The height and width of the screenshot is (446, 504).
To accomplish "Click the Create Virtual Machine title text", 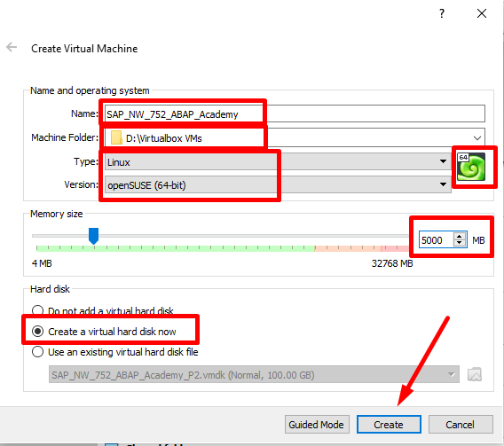I will point(84,49).
